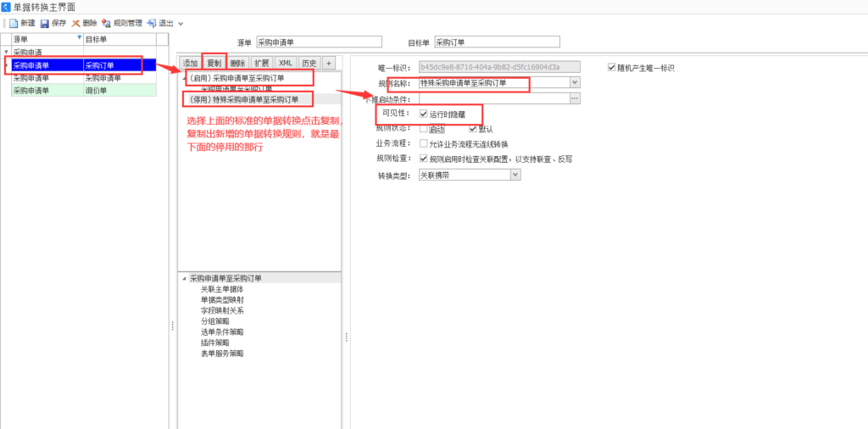The image size is (868, 429).
Task: Click the 目标单 text field at top
Action: [497, 42]
